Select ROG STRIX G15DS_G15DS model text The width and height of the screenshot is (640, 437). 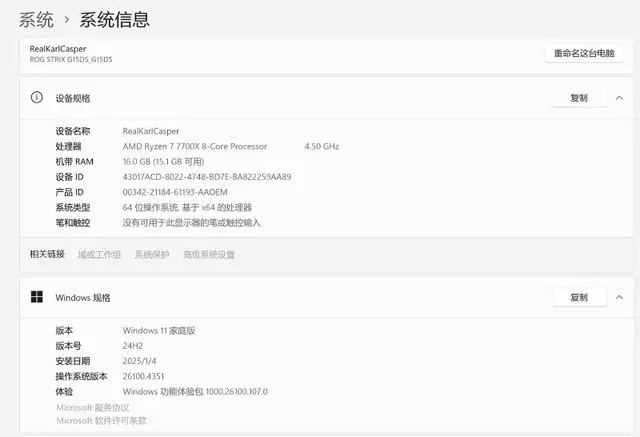[71, 60]
